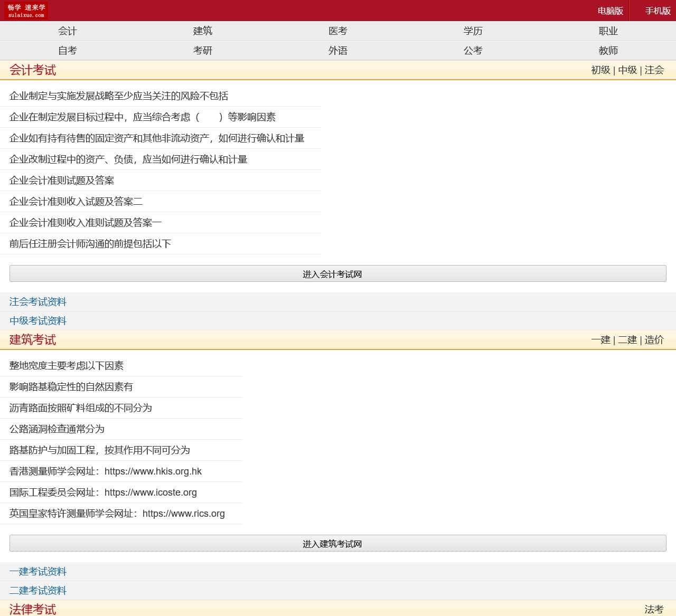
Task: Open article 企业制定与实施发展战略至少应当关注的风险不包括
Action: 119,96
